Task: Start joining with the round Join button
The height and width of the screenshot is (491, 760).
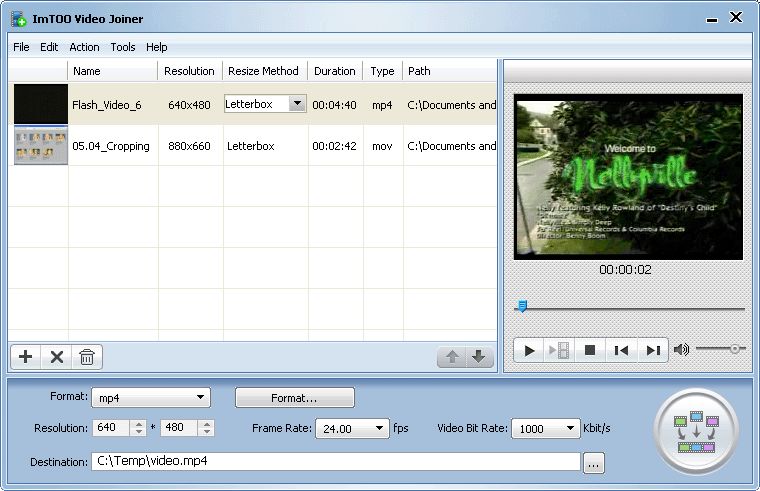Action: pyautogui.click(x=697, y=431)
